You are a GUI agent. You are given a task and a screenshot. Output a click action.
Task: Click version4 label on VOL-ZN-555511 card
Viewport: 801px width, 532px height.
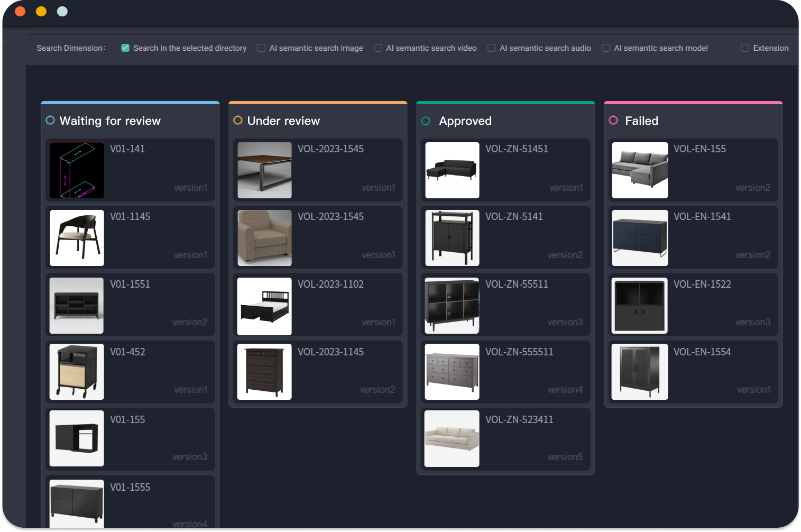(565, 390)
